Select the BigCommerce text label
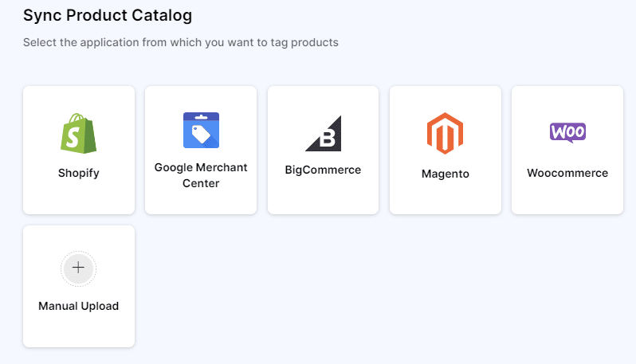The width and height of the screenshot is (636, 364). tap(323, 170)
